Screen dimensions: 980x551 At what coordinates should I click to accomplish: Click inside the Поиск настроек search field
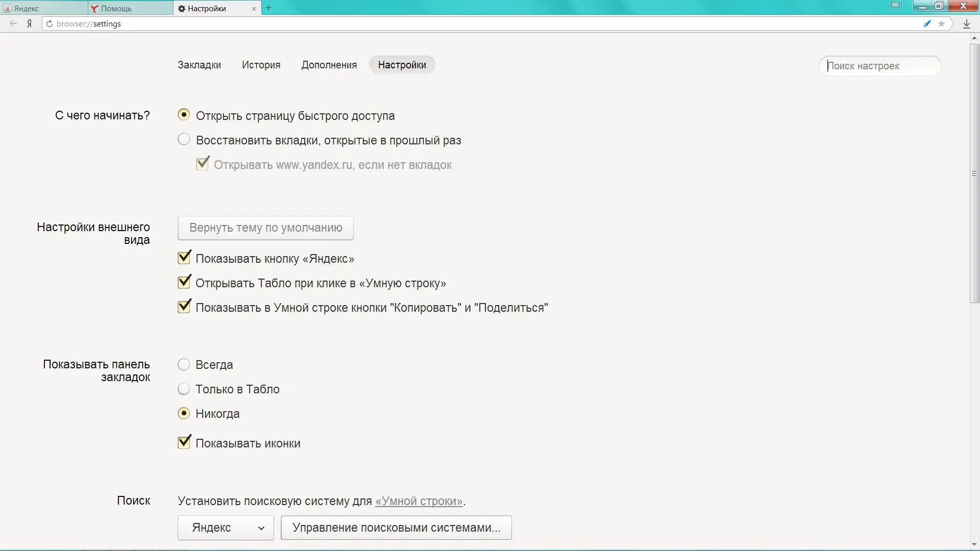click(881, 66)
